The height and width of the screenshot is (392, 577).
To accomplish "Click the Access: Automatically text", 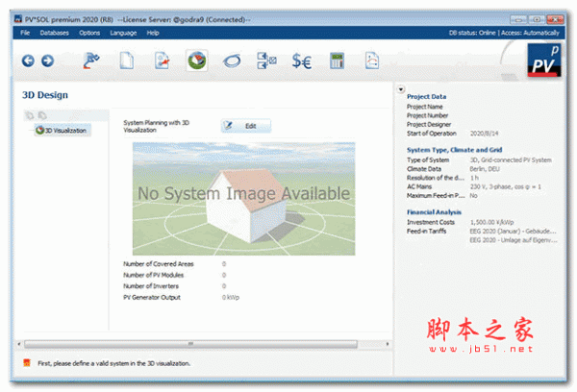I will pos(530,33).
